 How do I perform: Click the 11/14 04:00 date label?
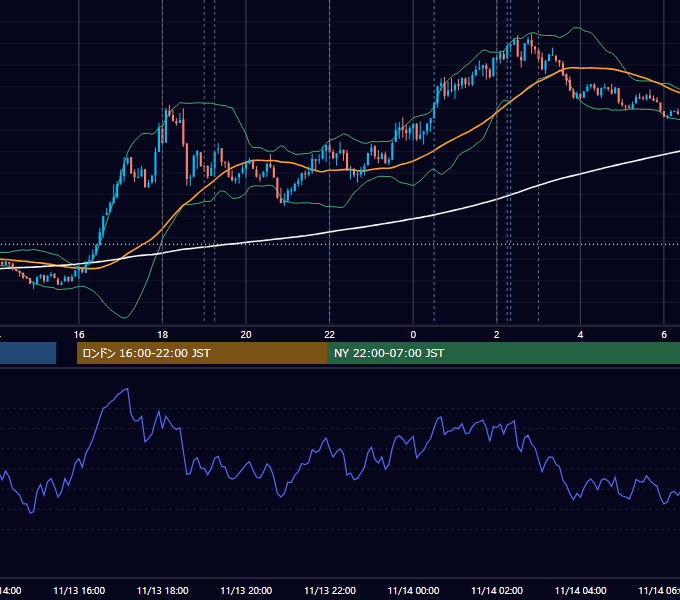[581, 591]
